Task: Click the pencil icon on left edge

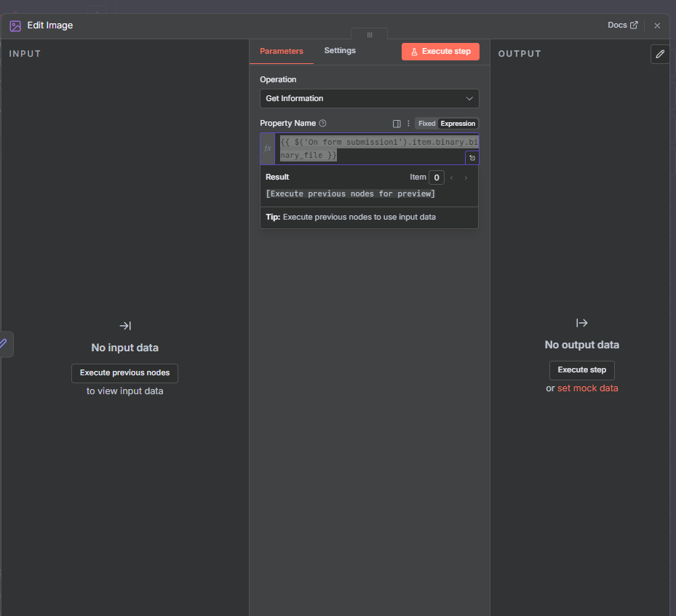Action: point(4,343)
